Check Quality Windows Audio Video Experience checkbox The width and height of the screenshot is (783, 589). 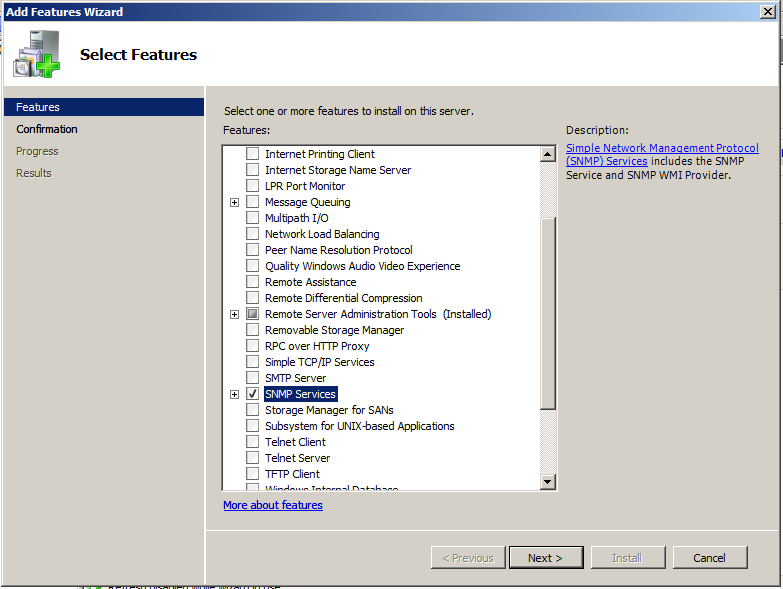tap(253, 266)
